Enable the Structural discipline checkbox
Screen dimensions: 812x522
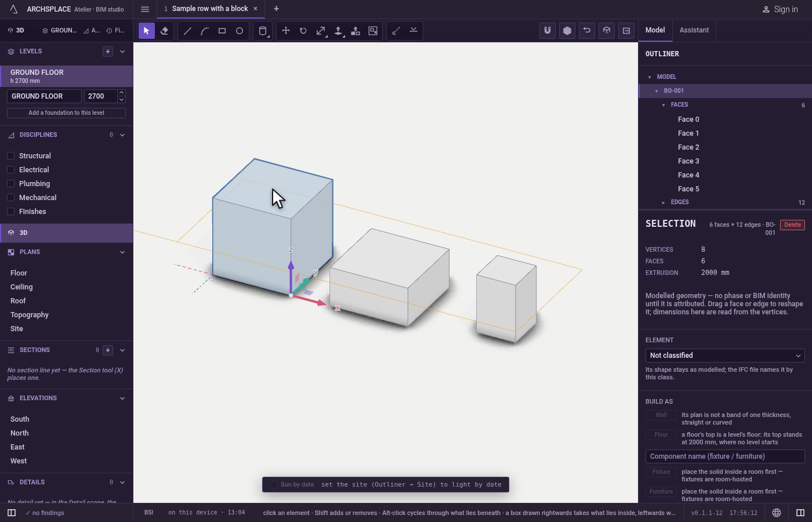point(11,156)
